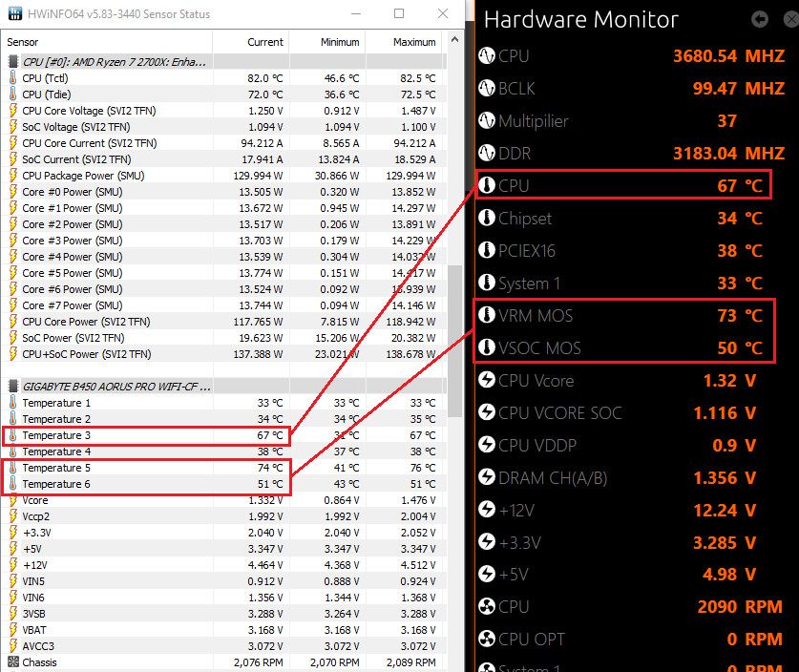Collapse the AMD Ryzen 7 2700X sensor group
Image resolution: width=799 pixels, height=672 pixels.
12,61
